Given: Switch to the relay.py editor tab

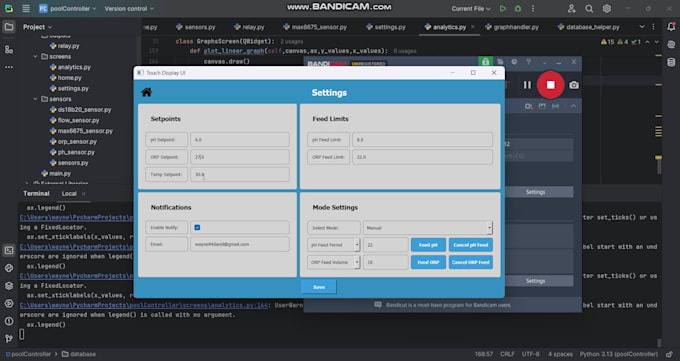Looking at the screenshot, I should [249, 27].
